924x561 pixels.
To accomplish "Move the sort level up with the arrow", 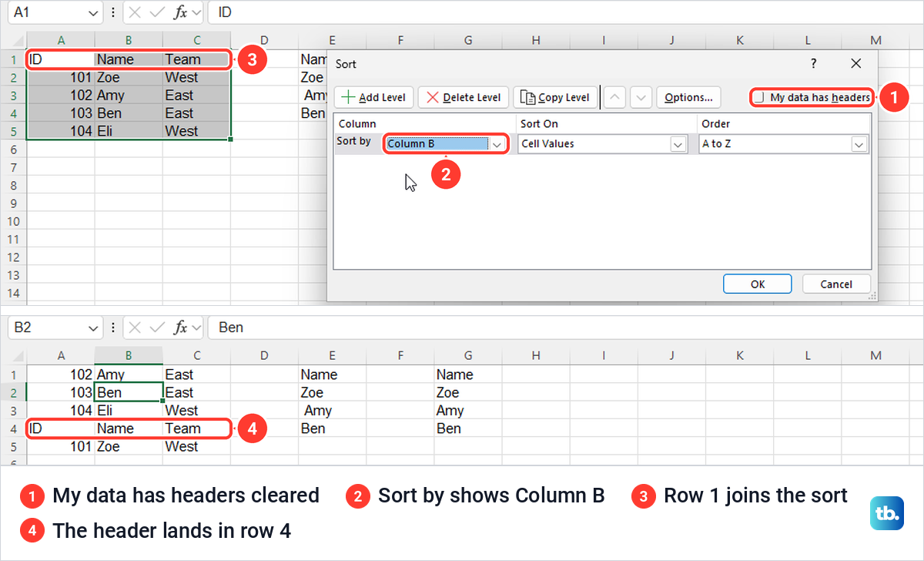I will coord(614,98).
